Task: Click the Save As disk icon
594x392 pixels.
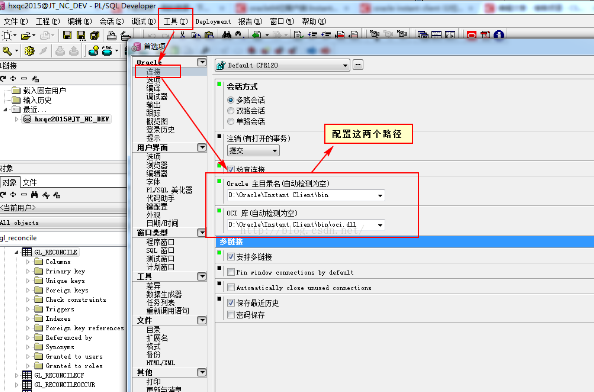Action: tap(81, 36)
